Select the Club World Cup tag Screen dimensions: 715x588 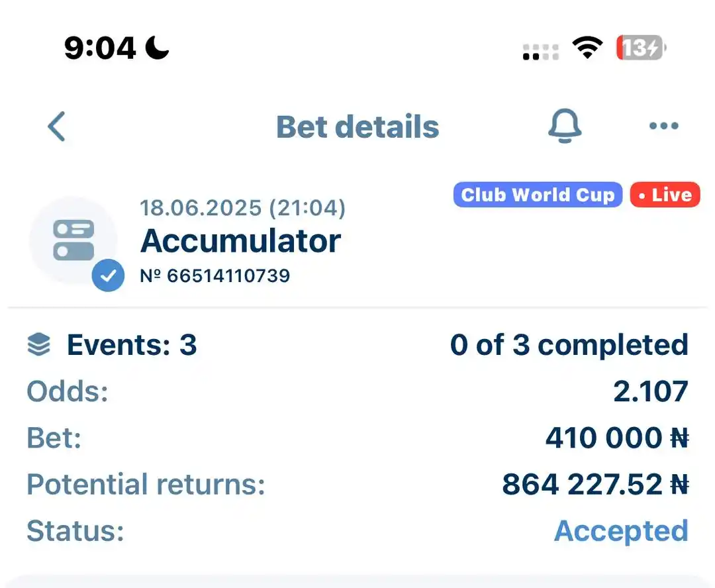[x=538, y=195]
